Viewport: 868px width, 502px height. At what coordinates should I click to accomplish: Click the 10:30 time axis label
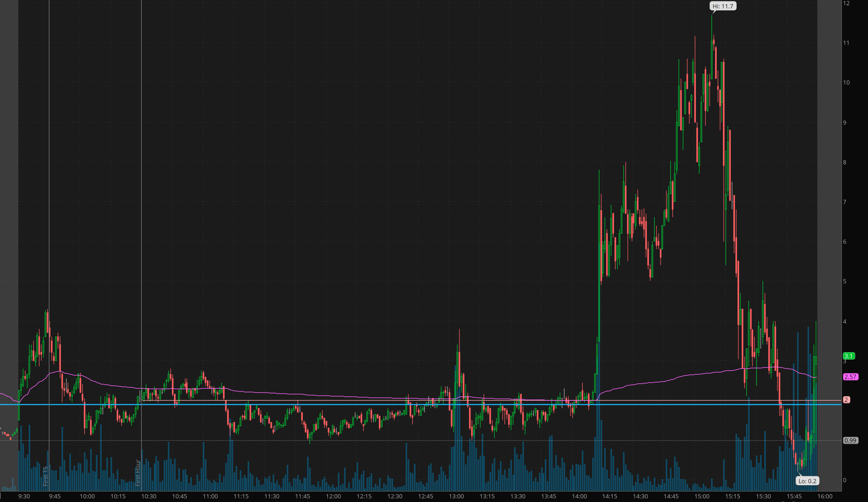pyautogui.click(x=149, y=496)
